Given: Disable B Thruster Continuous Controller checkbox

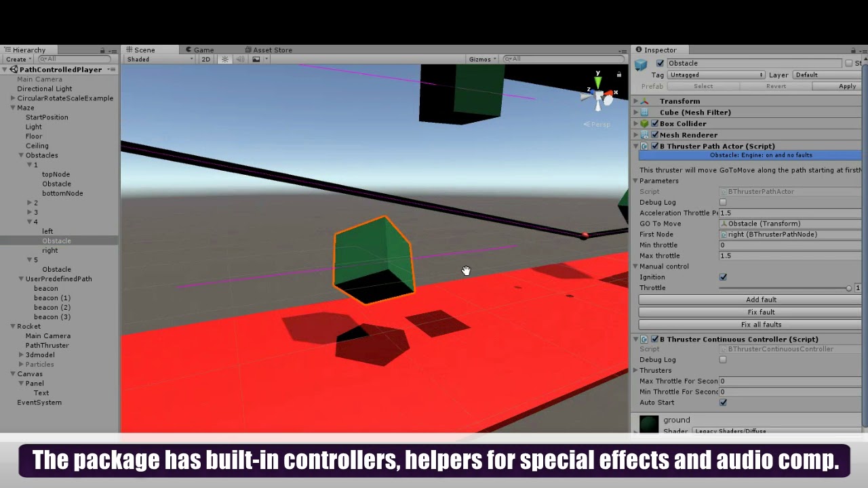Looking at the screenshot, I should coord(655,340).
